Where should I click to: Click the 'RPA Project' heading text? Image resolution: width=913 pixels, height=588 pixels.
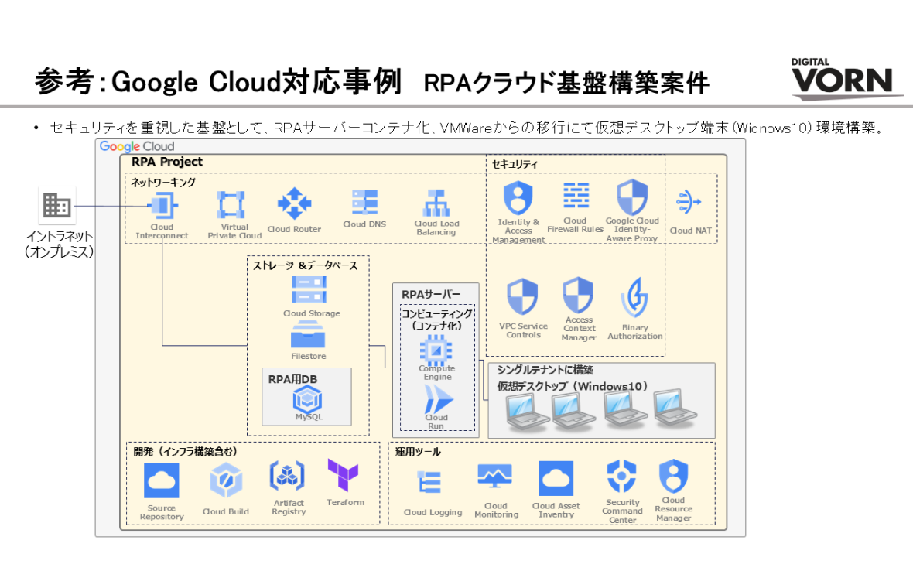coord(167,162)
